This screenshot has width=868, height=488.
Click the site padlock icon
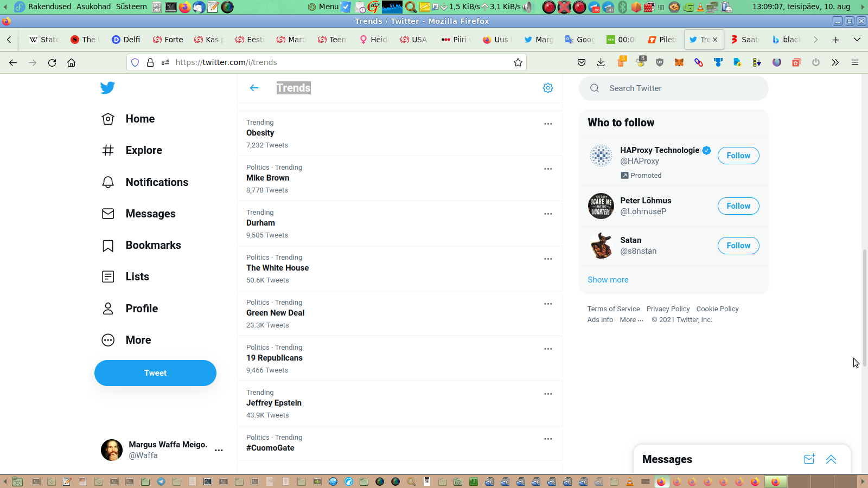150,62
